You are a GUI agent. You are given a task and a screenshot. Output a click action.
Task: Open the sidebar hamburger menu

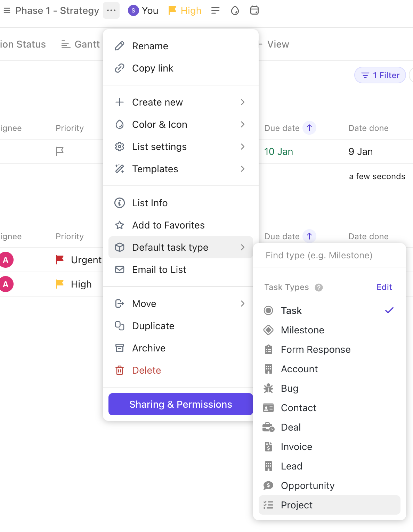pyautogui.click(x=7, y=10)
